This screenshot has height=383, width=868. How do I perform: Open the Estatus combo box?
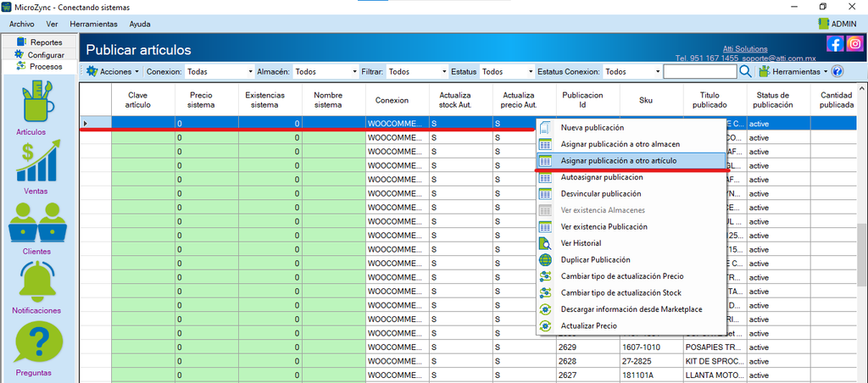507,71
